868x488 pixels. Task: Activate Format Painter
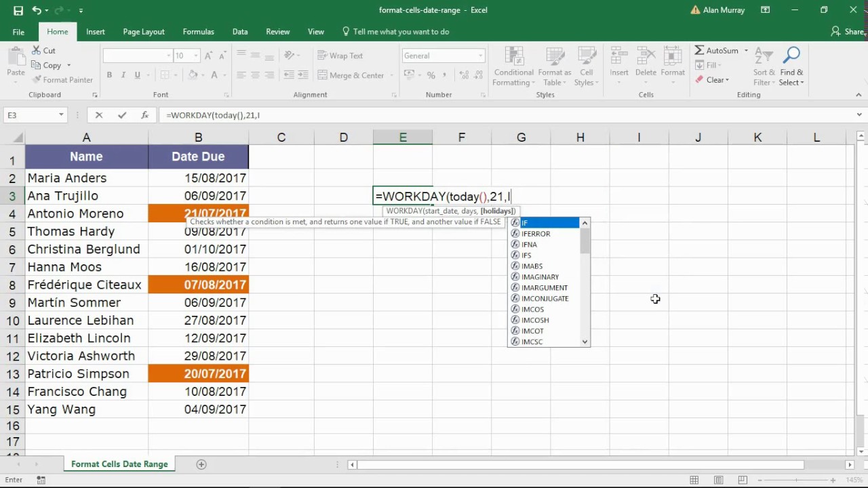pos(62,80)
